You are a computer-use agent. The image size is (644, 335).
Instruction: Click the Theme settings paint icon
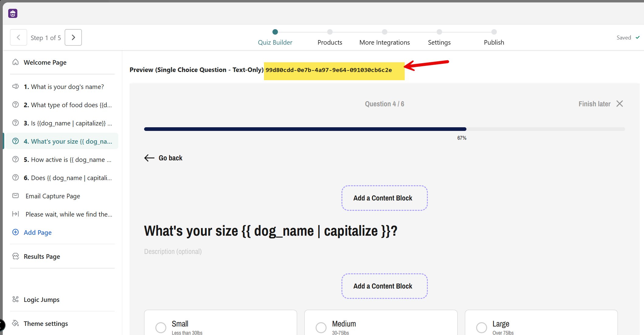tap(16, 323)
